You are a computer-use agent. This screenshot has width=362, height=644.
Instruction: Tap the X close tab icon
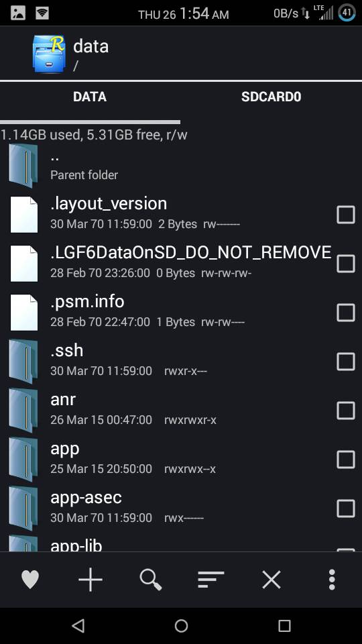[x=271, y=580]
